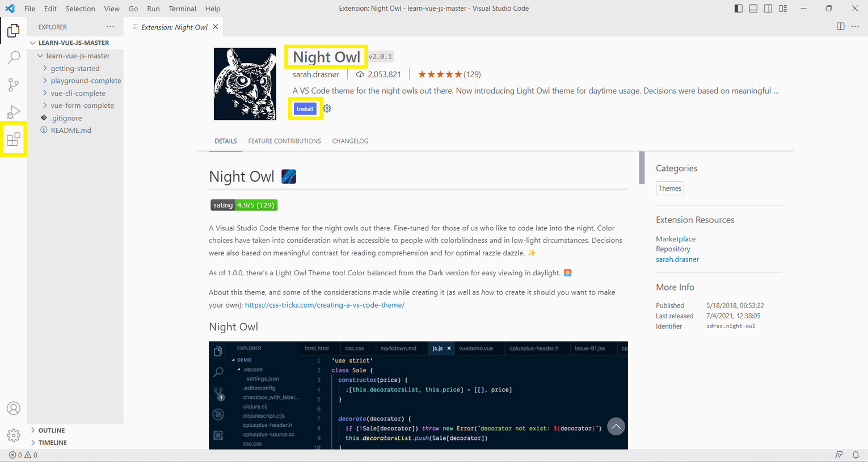Toggle secondary side bar layout icon
Viewport: 868px width, 462px height.
(768, 9)
